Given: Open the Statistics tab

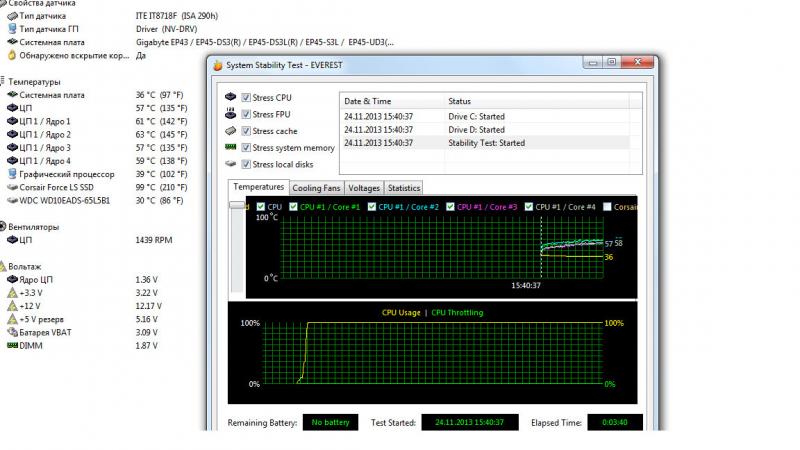Looking at the screenshot, I should click(x=404, y=188).
